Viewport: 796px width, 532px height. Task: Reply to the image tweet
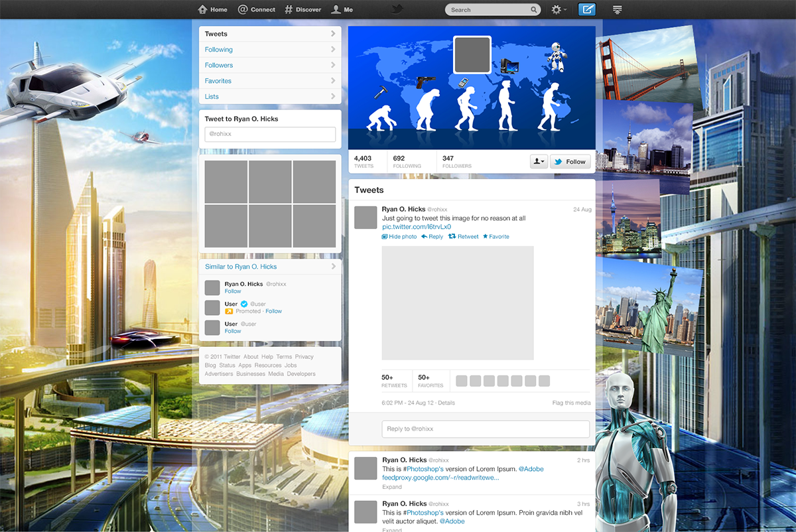pyautogui.click(x=432, y=237)
